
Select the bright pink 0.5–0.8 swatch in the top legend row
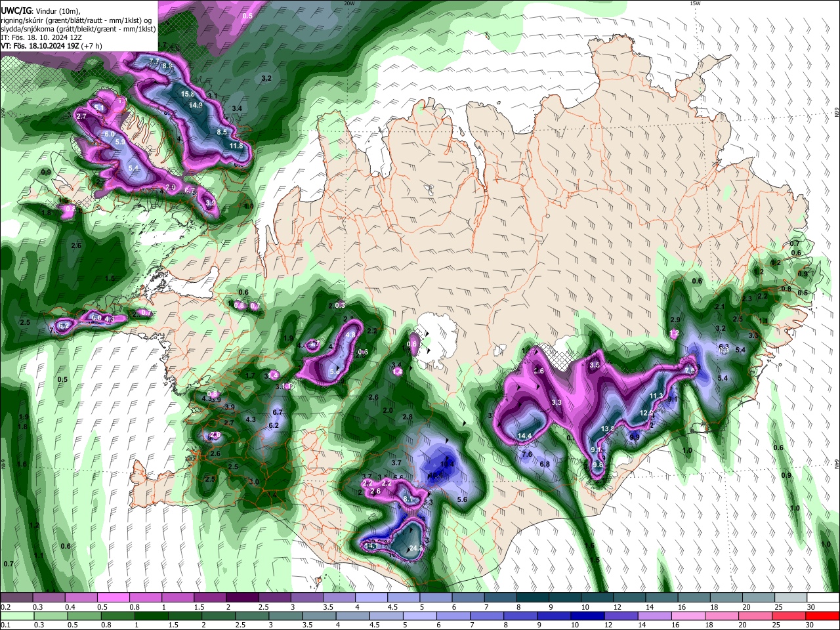[113, 598]
